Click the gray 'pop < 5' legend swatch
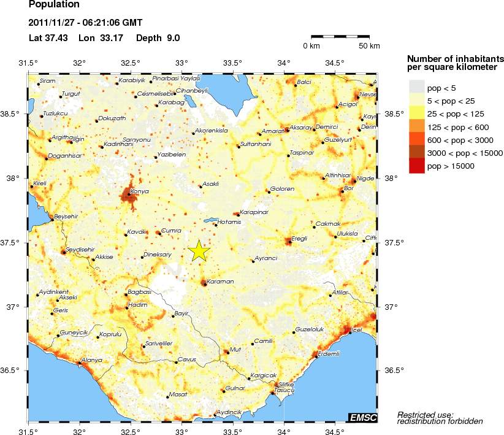 416,87
